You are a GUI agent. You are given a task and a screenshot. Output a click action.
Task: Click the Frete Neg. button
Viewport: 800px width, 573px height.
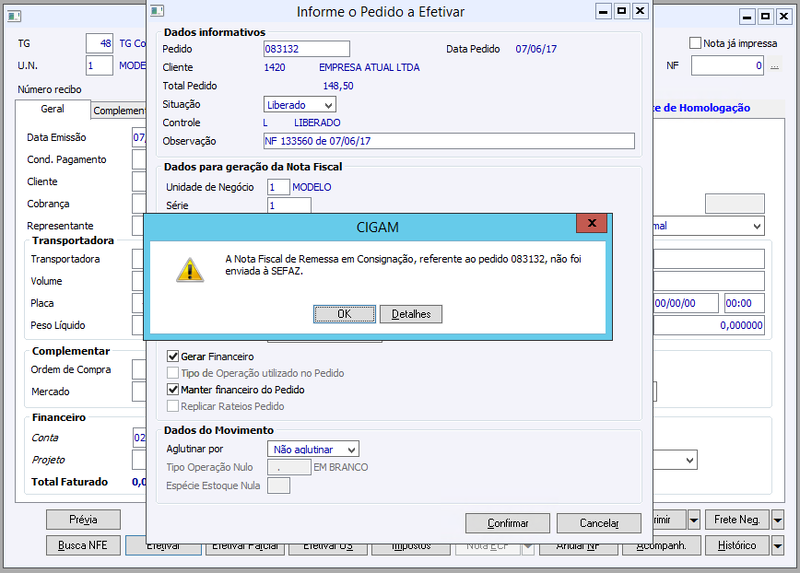tap(737, 520)
